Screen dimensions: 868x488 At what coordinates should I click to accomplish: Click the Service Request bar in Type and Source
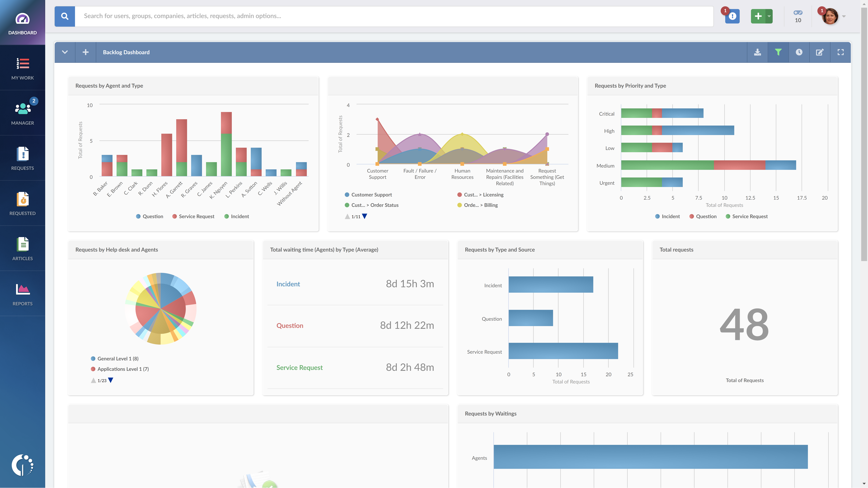[x=563, y=351]
